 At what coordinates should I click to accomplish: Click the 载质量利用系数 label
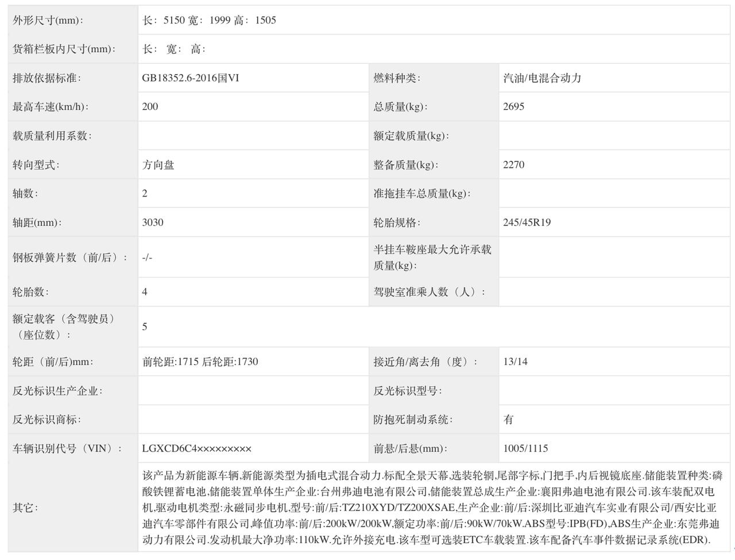(x=52, y=136)
